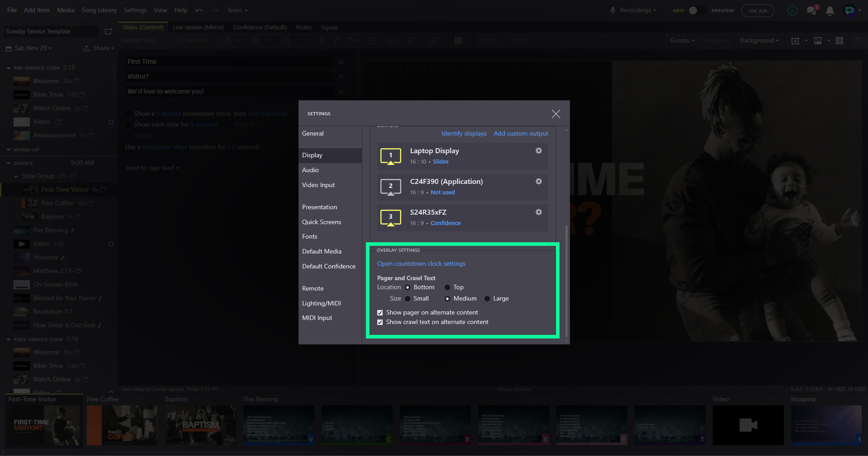
Task: Close the Settings dialog
Action: coord(556,114)
